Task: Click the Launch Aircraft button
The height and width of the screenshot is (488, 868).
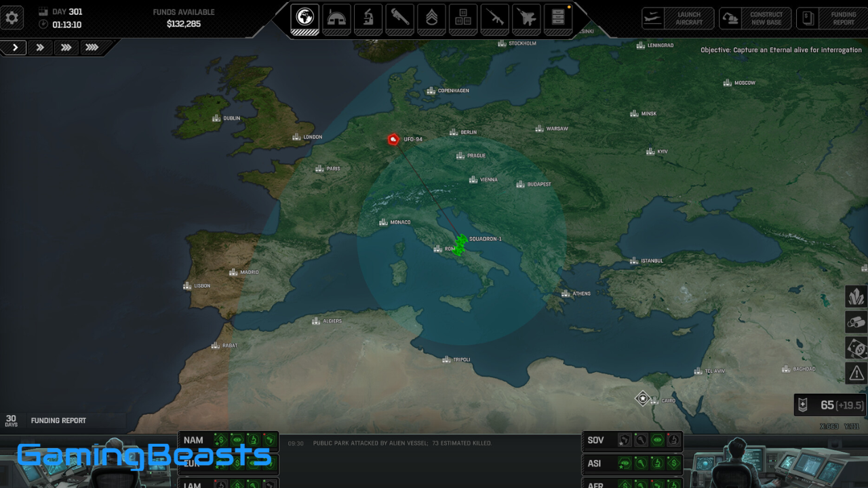Action: (678, 18)
